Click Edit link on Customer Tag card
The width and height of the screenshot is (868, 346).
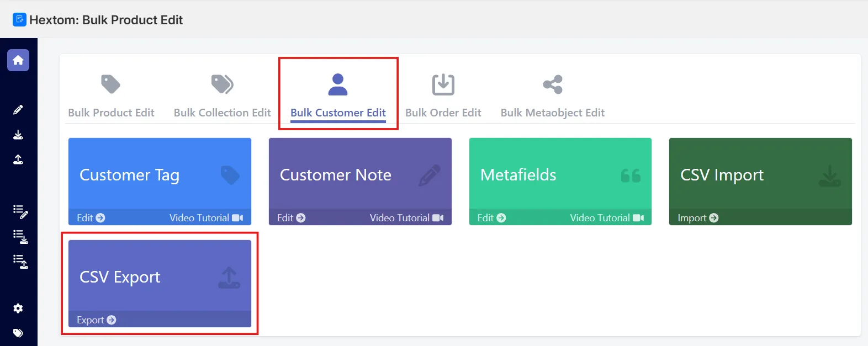91,218
